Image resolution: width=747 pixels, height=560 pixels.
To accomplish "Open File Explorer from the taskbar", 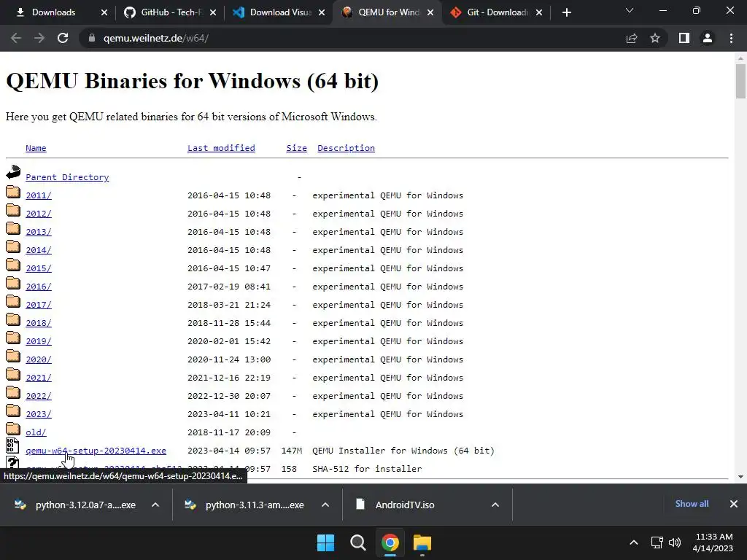I will click(x=422, y=542).
